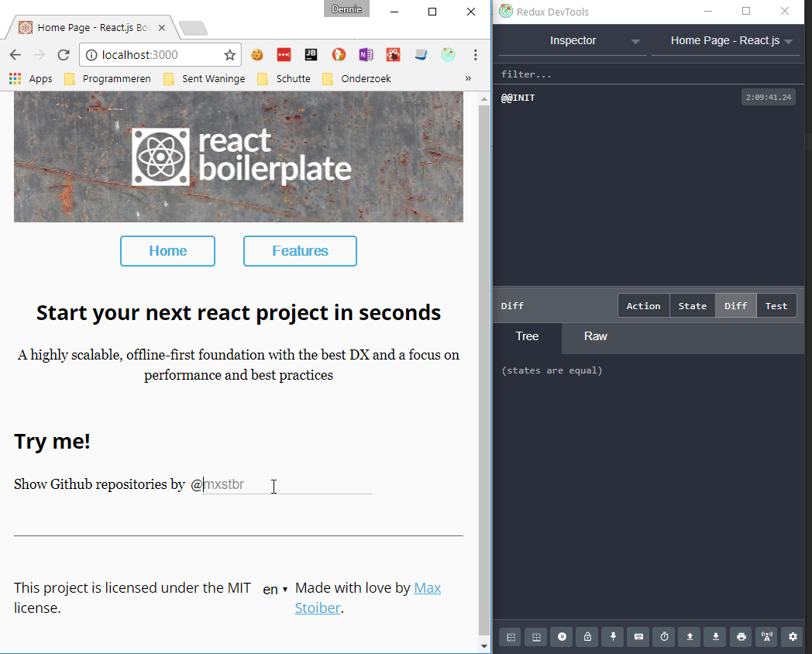This screenshot has height=654, width=812.
Task: Enable remote connection in DevTools
Action: tap(766, 637)
